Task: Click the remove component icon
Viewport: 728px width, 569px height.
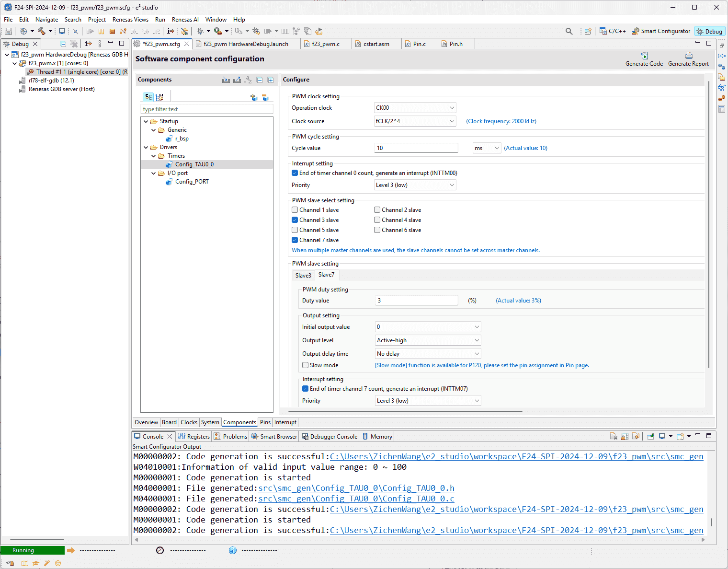Action: point(265,97)
